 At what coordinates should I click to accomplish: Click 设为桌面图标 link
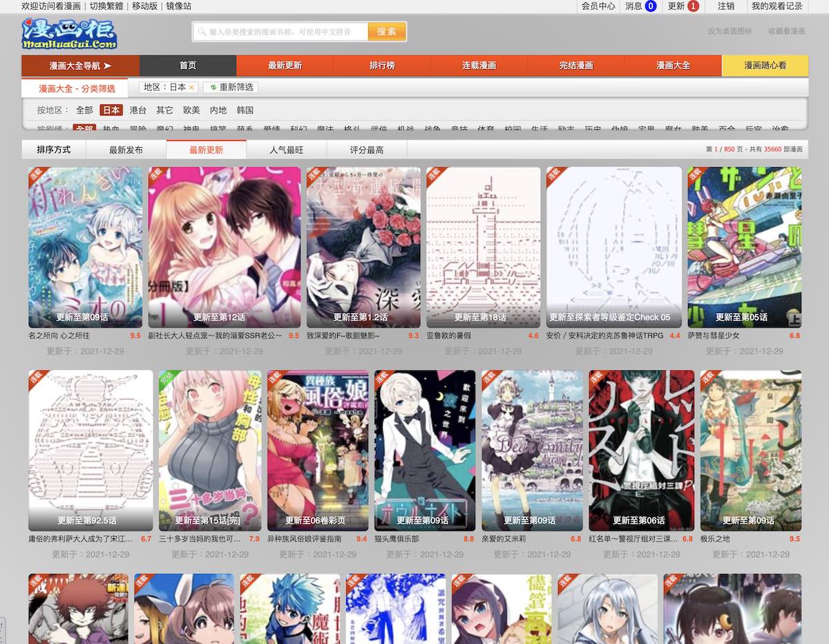click(730, 32)
